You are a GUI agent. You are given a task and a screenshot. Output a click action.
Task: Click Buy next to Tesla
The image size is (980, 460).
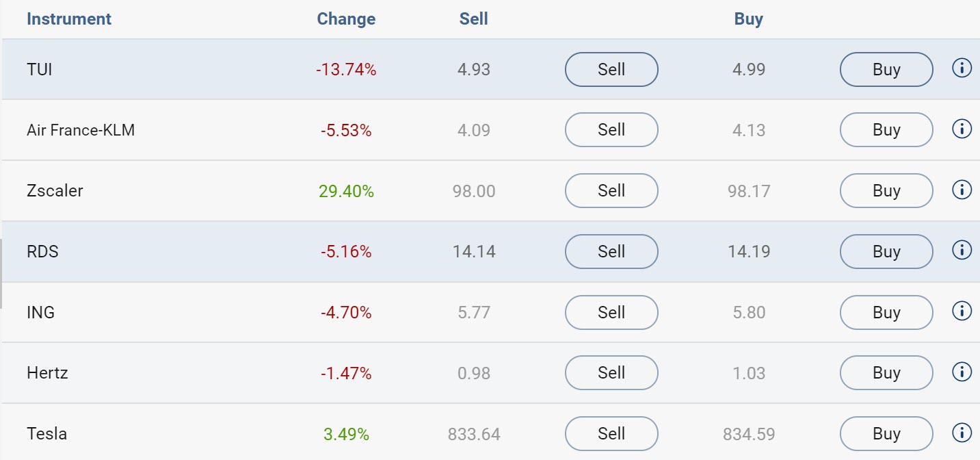click(x=886, y=433)
